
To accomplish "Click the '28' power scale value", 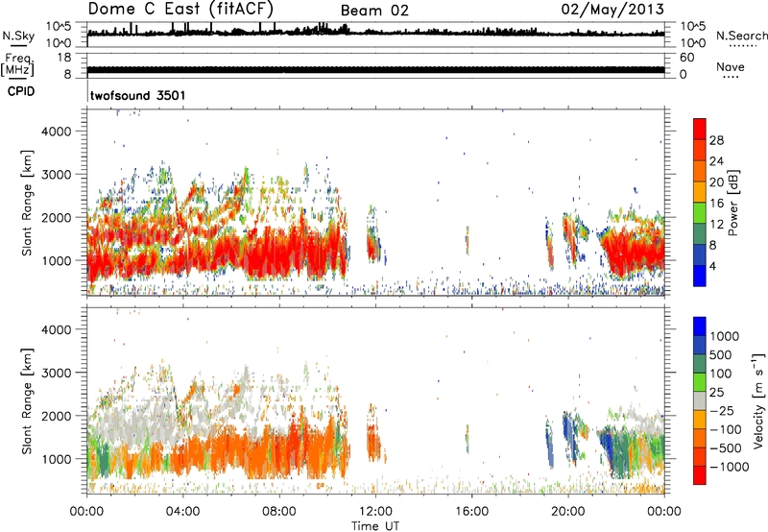I will 716,140.
